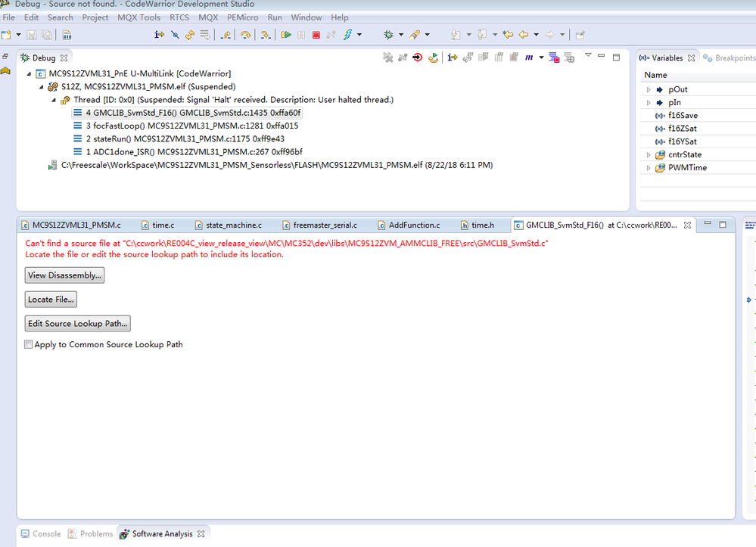756x547 pixels.
Task: Select stack frame 3 focFastLoop()
Action: (185, 126)
